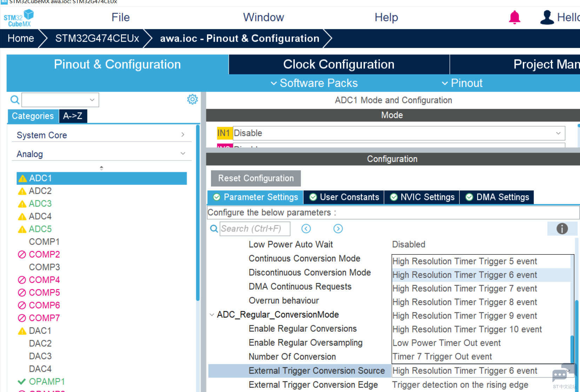
Task: Click awa.ioc - Pinout & Configuration breadcrumb
Action: pyautogui.click(x=240, y=38)
